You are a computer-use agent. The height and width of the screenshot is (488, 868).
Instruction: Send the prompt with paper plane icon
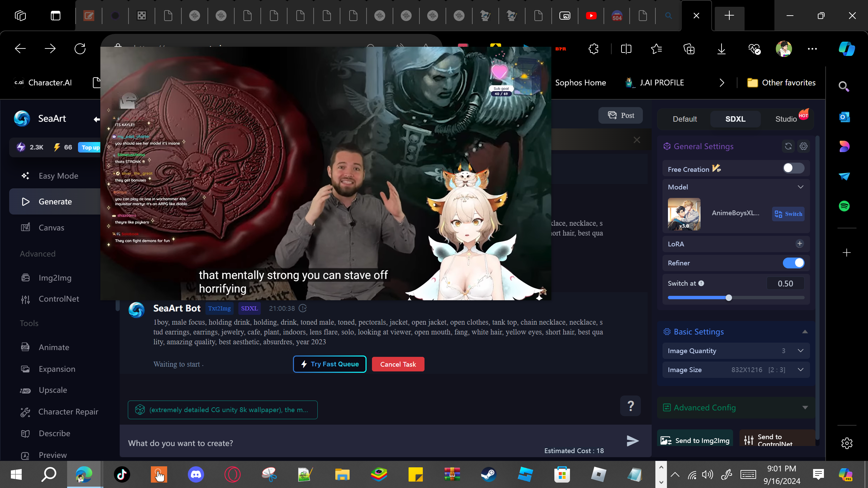[632, 441]
